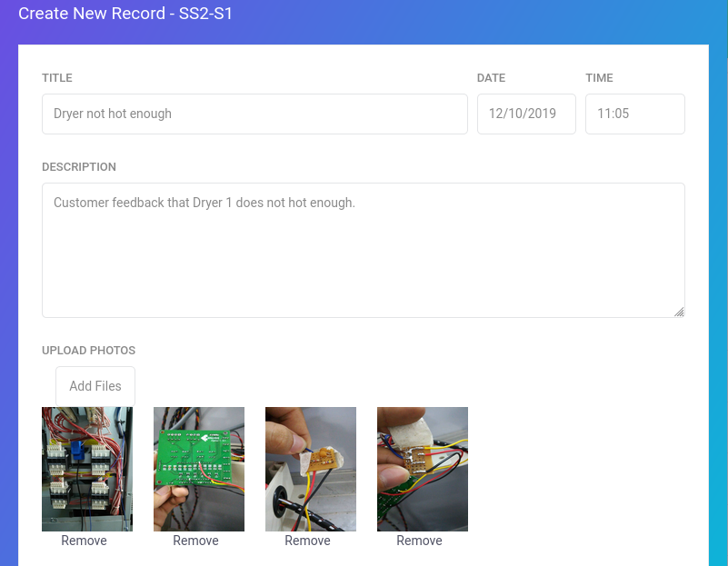View the taped PCB with wires thumbnail
Viewport: 728px width, 566px height.
tap(423, 469)
